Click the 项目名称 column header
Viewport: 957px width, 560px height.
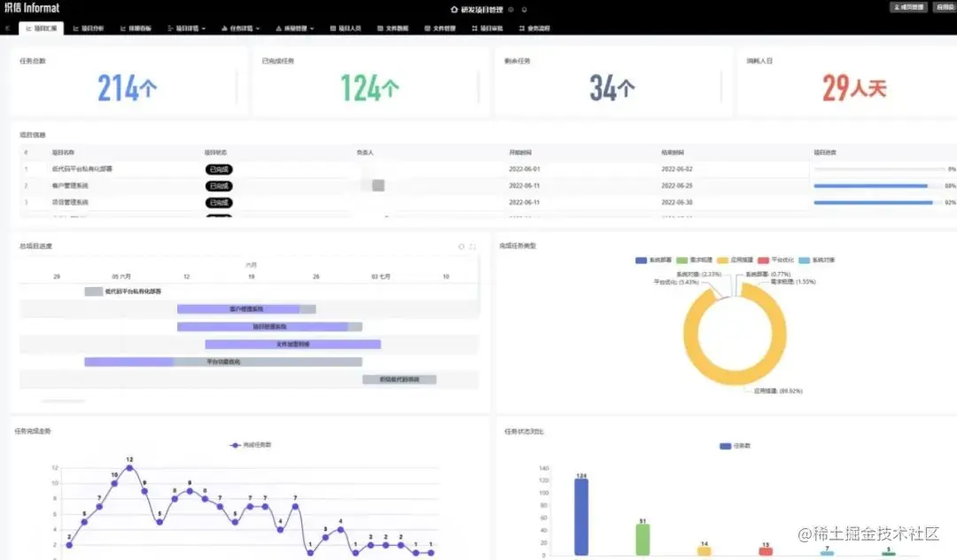coord(63,152)
